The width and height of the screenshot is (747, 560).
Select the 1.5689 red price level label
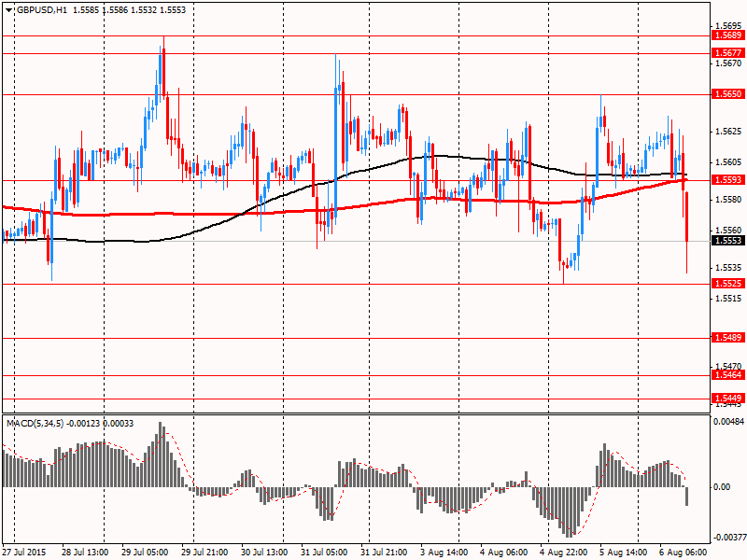[727, 35]
